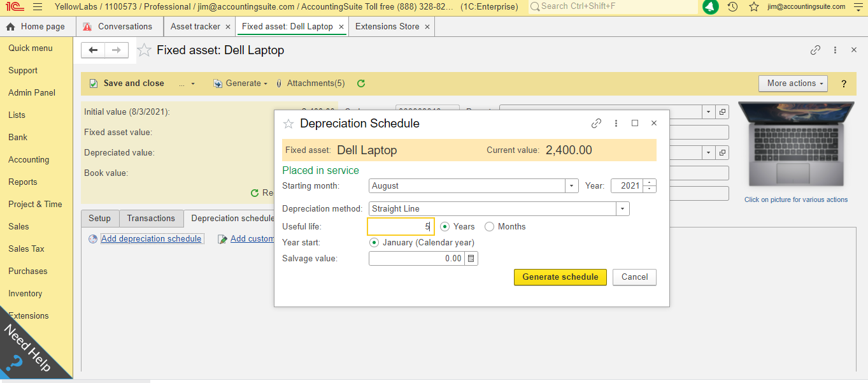Click the back arrow navigation button
The image size is (868, 383).
click(93, 50)
